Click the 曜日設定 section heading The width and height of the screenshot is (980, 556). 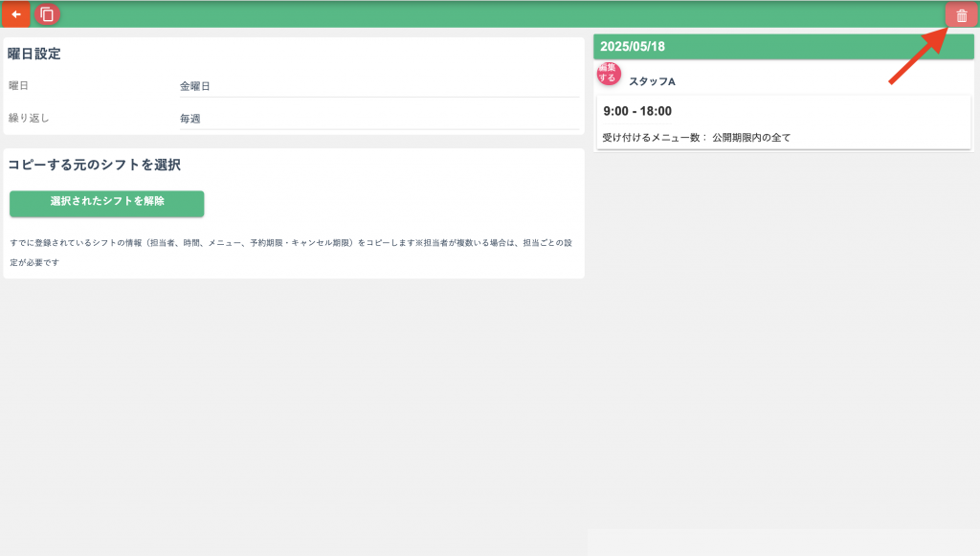point(34,55)
